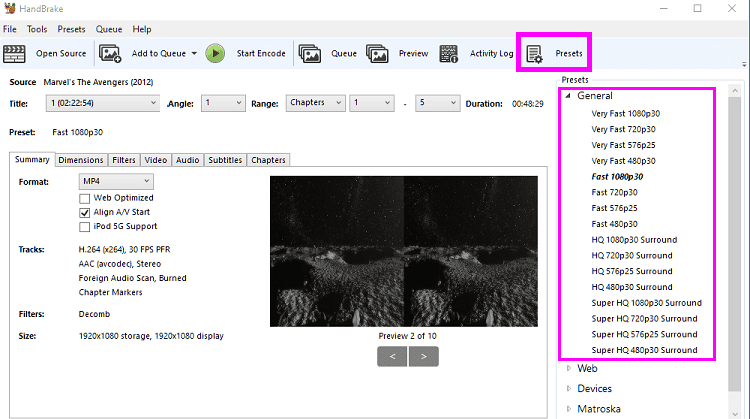This screenshot has width=750, height=419.
Task: Select the Super HQ 720p30 Surround preset
Action: coord(644,319)
